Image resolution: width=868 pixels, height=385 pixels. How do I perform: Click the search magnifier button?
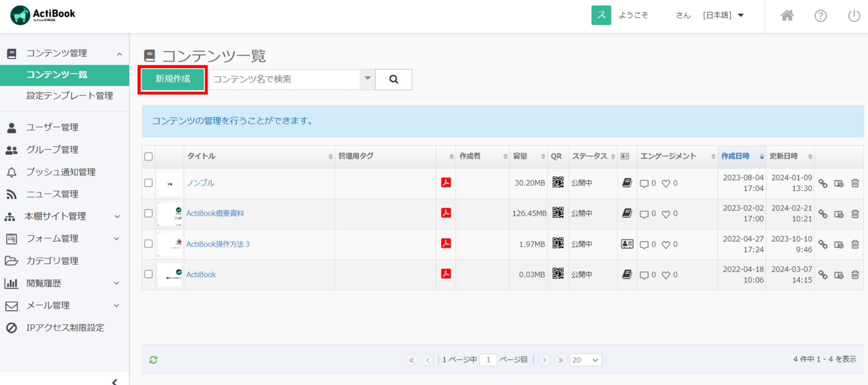393,79
